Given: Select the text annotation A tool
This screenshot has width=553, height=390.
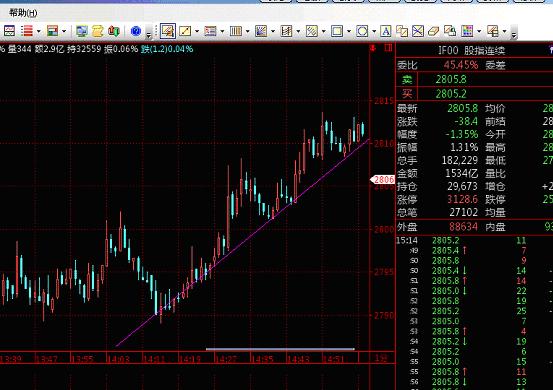Looking at the screenshot, I should [386, 31].
